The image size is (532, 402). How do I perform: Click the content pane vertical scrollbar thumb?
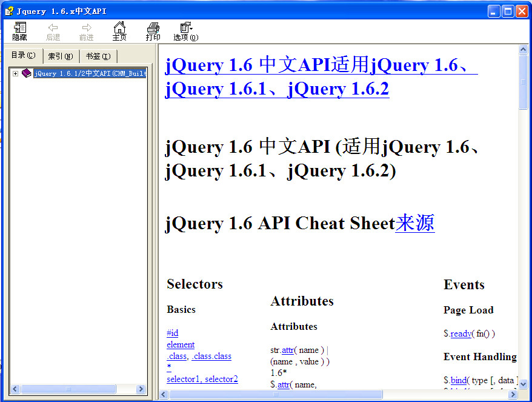pos(523,82)
